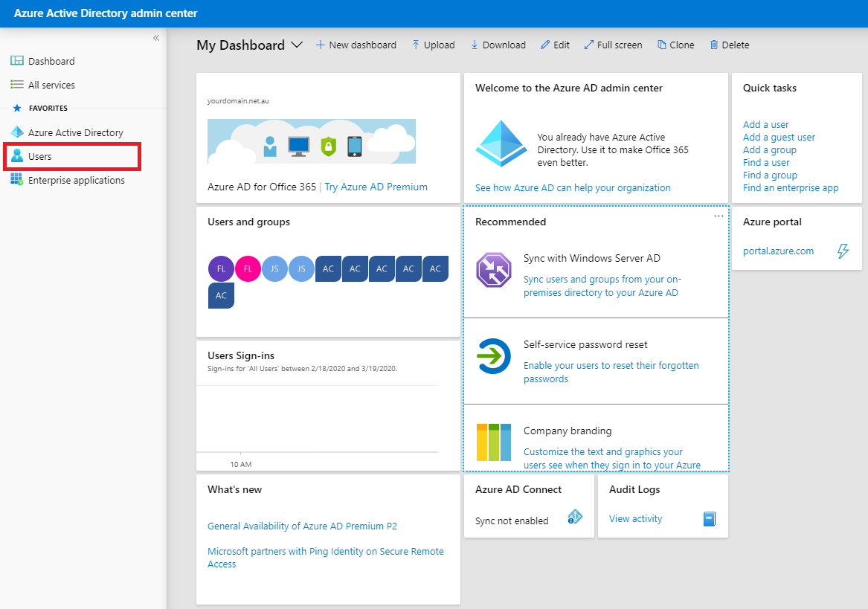Select the purple FL user avatar
The image size is (868, 609).
(x=221, y=268)
